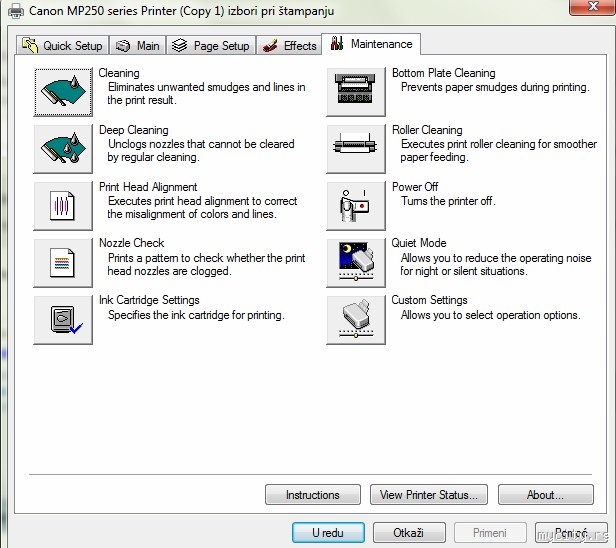Click the printer icon in title bar

coord(16,11)
